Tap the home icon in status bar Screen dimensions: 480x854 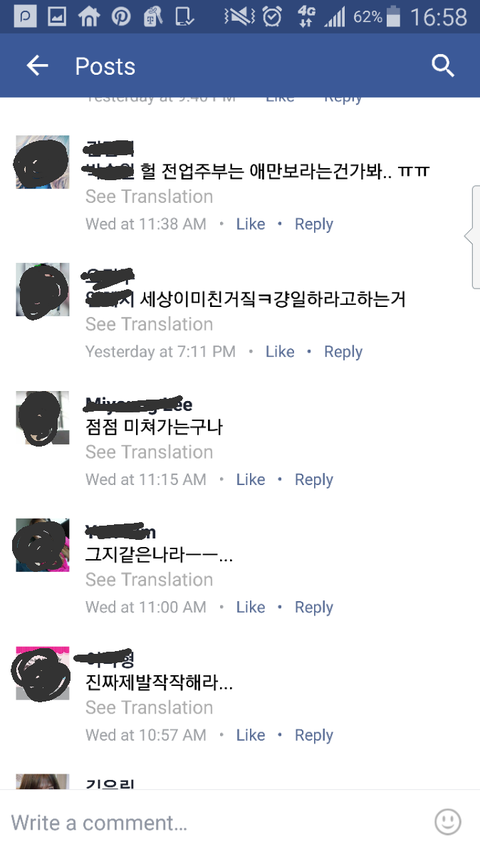[89, 17]
